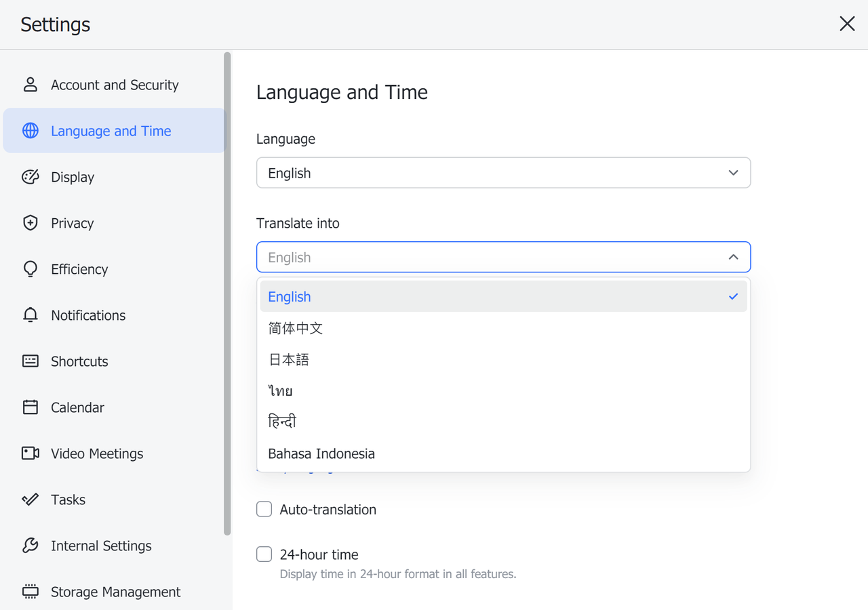Collapse the Translate into dropdown
Image resolution: width=868 pixels, height=610 pixels.
[733, 257]
